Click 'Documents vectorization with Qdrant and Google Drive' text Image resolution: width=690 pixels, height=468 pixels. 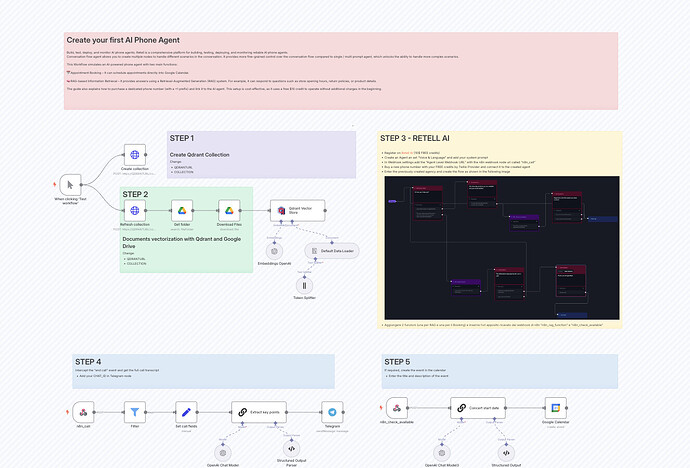point(182,242)
